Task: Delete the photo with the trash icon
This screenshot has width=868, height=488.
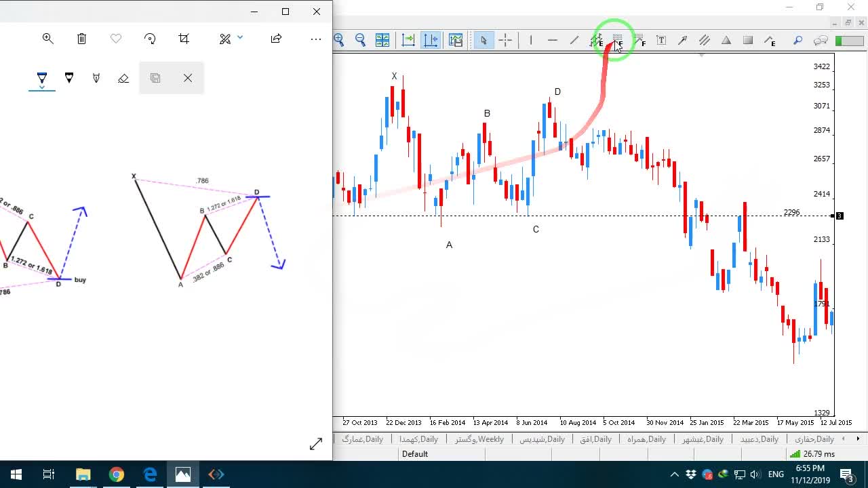Action: [x=82, y=39]
